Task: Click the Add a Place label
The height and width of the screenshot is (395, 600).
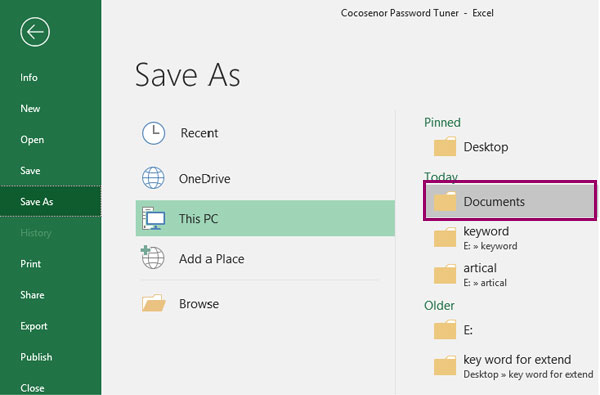Action: tap(212, 259)
